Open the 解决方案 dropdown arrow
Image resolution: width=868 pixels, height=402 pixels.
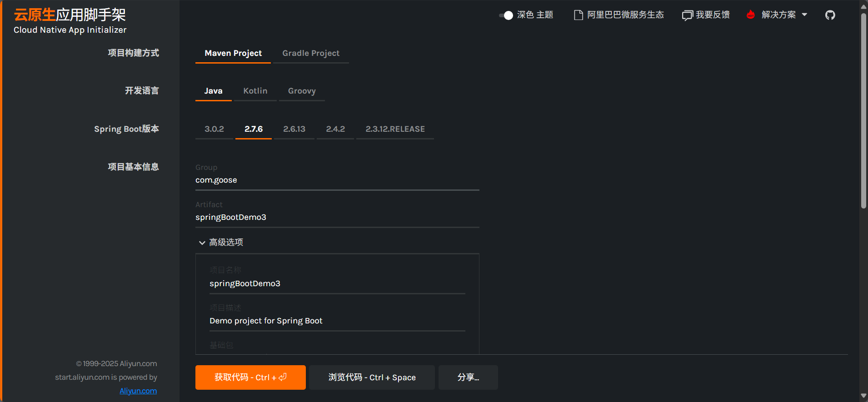804,15
